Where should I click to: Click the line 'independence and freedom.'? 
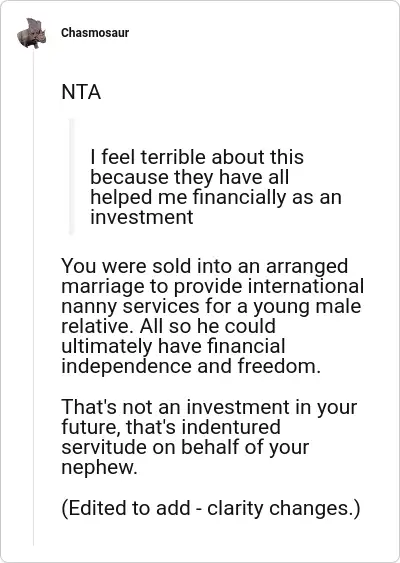pyautogui.click(x=191, y=366)
